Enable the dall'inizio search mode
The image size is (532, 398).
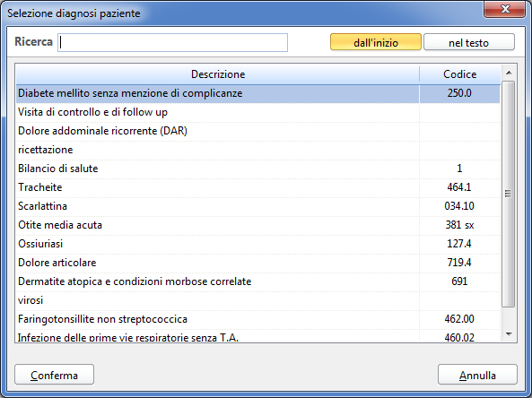(x=376, y=42)
